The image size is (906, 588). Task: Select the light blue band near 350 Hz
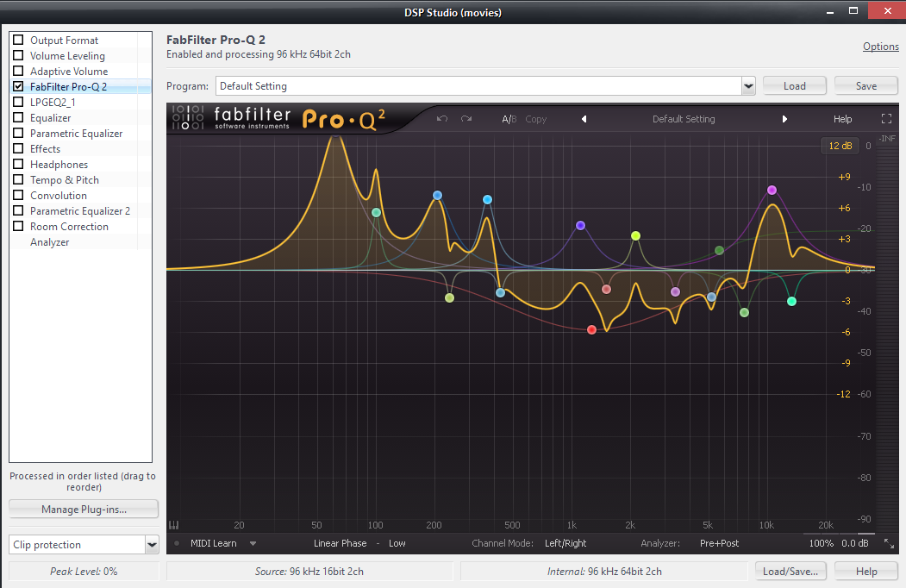[487, 199]
